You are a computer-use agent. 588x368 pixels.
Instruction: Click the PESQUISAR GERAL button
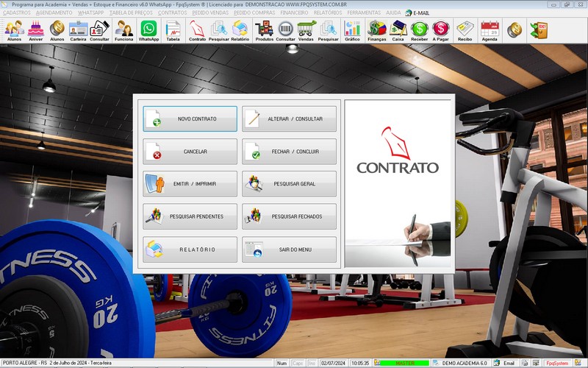coord(289,183)
